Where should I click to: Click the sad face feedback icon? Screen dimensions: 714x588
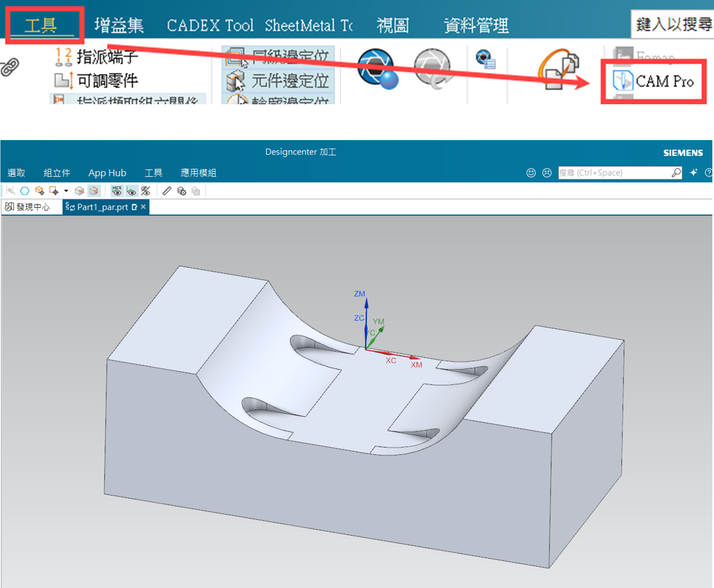pos(547,173)
